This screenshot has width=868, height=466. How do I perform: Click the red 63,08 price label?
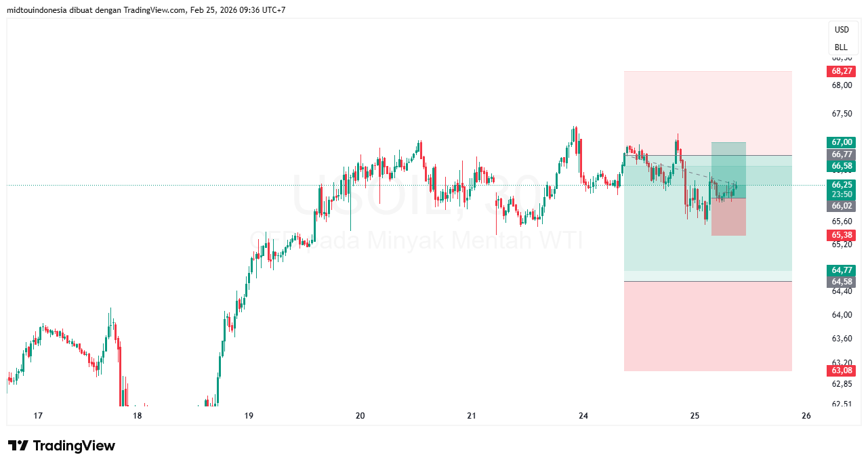[842, 370]
